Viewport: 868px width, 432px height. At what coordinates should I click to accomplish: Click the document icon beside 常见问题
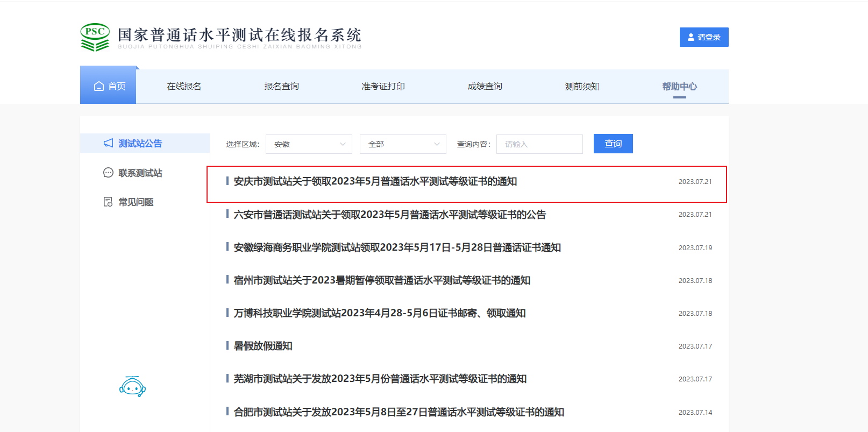point(108,202)
